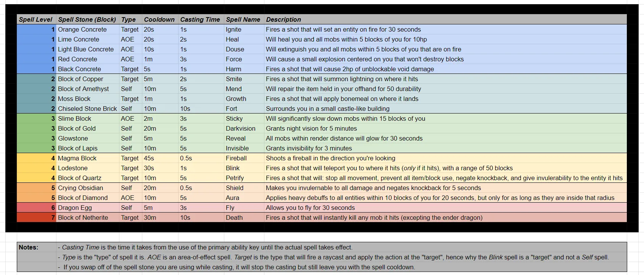Select the Spell Level header cell

tap(37, 19)
